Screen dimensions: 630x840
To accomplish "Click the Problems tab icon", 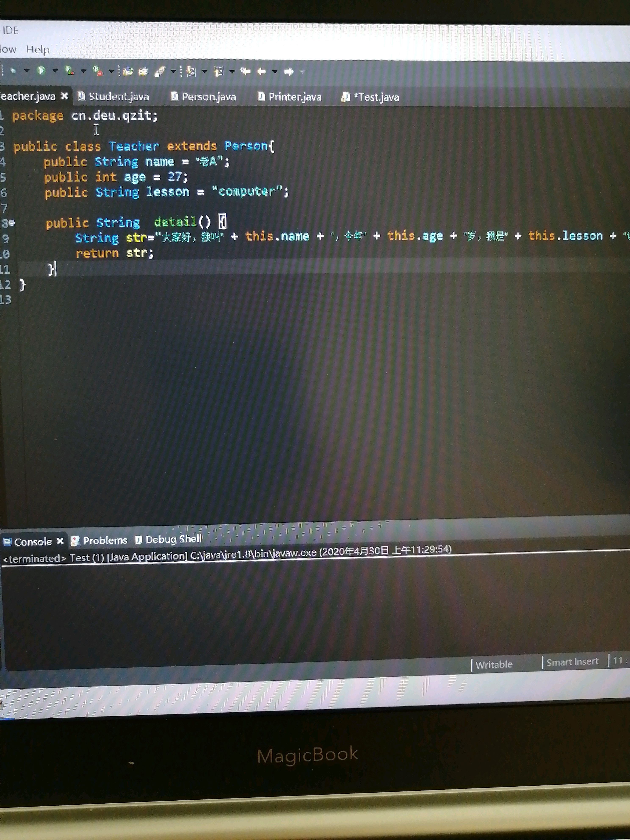I will [75, 541].
